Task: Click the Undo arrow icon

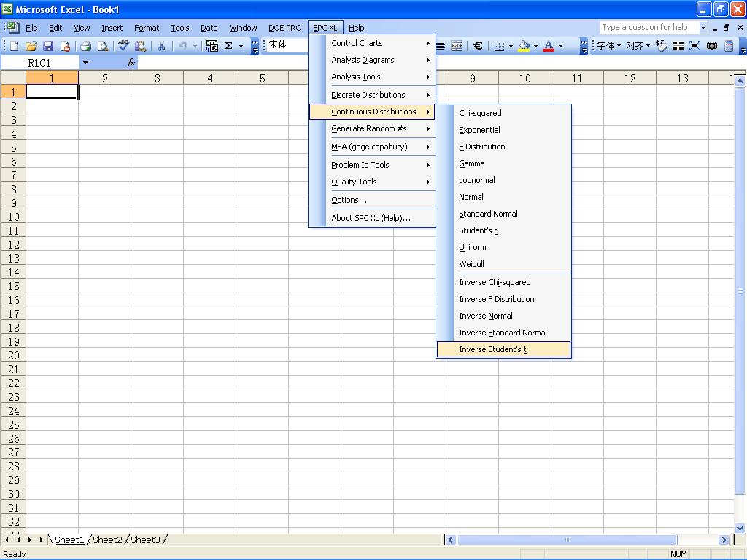Action: (x=182, y=46)
